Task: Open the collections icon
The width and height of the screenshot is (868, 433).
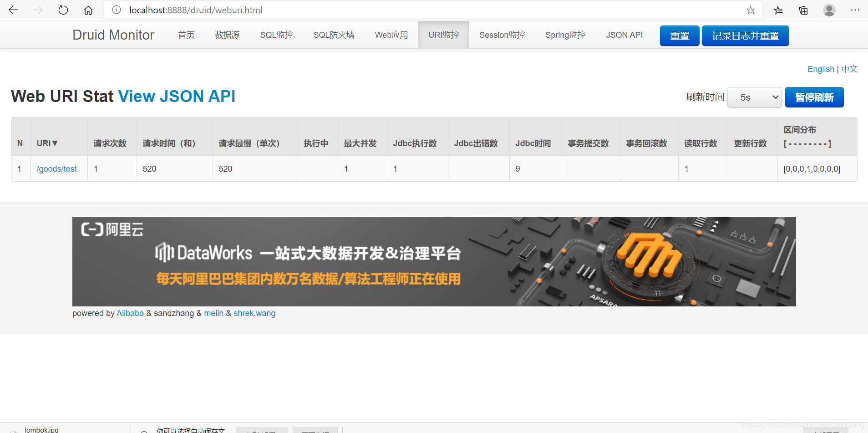Action: tap(803, 10)
